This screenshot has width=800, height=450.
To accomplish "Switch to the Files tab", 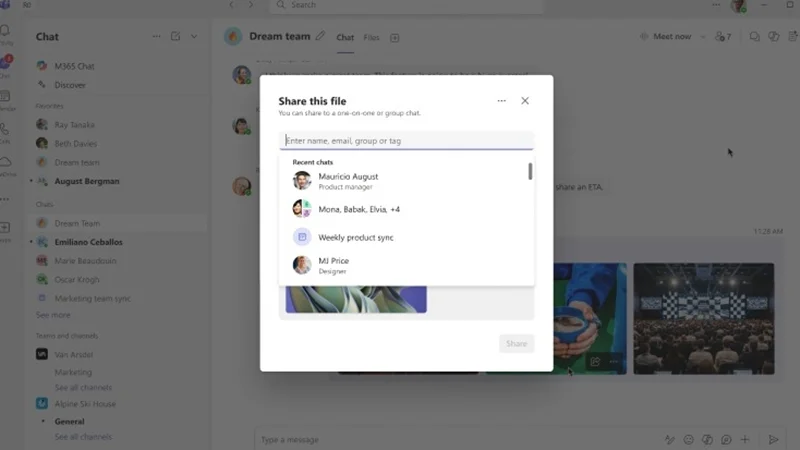I will point(371,37).
